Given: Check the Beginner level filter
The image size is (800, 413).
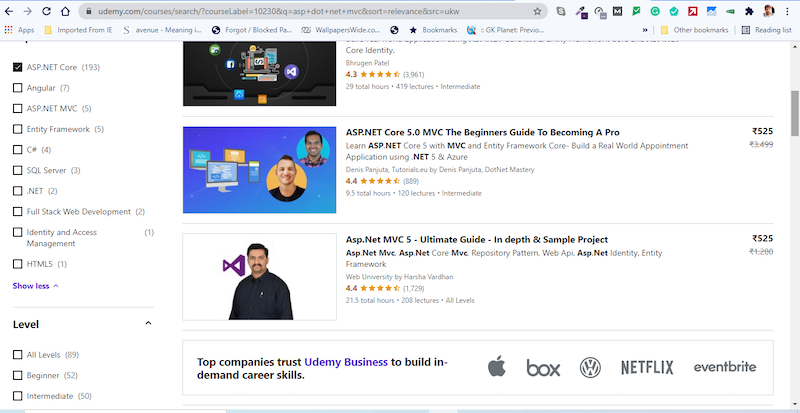Looking at the screenshot, I should click(17, 375).
